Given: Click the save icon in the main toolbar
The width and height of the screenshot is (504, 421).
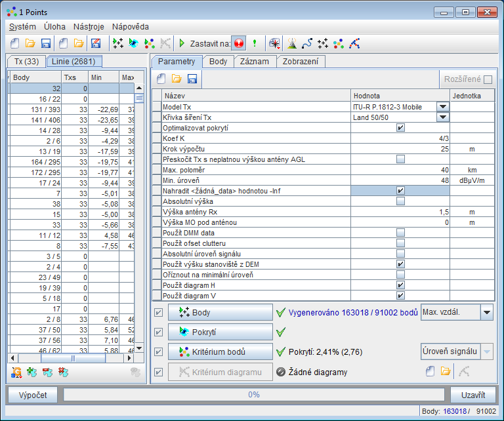Looking at the screenshot, I should [x=47, y=44].
